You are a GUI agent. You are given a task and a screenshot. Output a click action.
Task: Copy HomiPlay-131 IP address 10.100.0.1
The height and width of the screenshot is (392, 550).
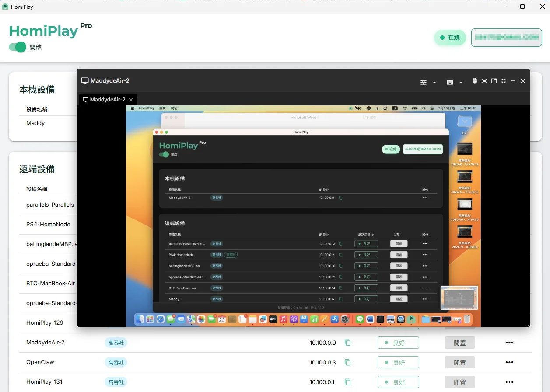(x=348, y=382)
